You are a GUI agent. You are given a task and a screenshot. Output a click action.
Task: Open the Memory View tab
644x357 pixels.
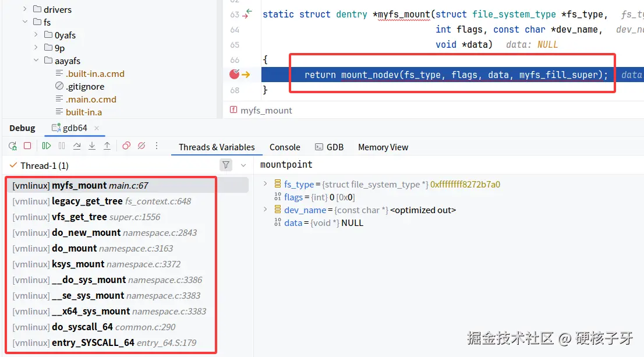pyautogui.click(x=383, y=147)
